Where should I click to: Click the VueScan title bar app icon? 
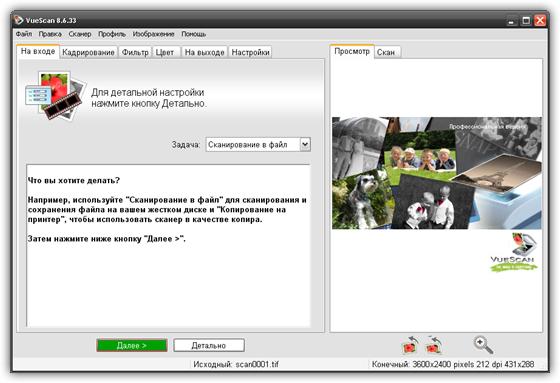(x=18, y=20)
